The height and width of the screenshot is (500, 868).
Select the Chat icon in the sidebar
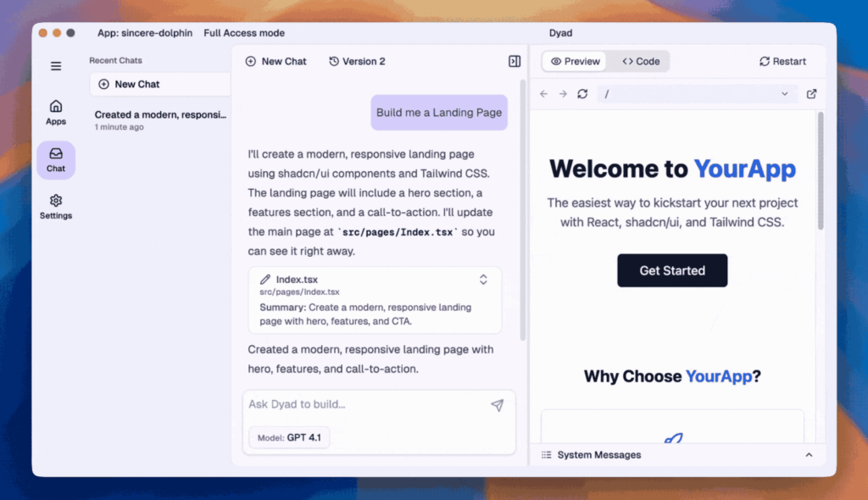(x=55, y=159)
